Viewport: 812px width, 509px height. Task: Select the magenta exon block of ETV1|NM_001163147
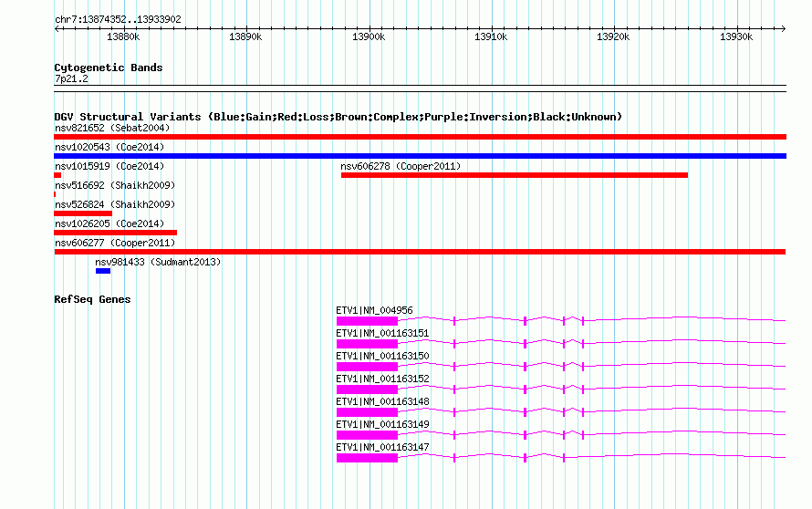click(367, 458)
